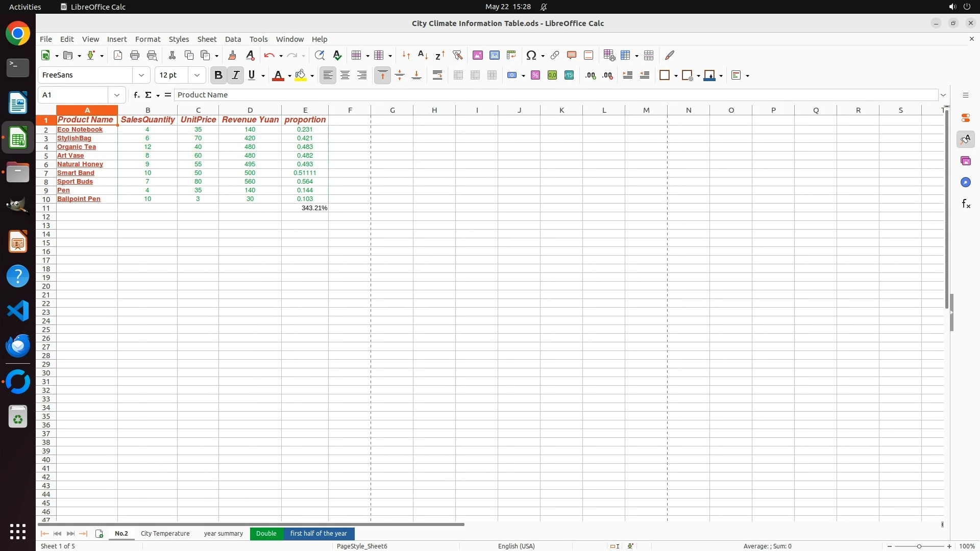Viewport: 980px width, 551px height.
Task: Click Clone Formatting paintbrush icon
Action: [x=232, y=55]
